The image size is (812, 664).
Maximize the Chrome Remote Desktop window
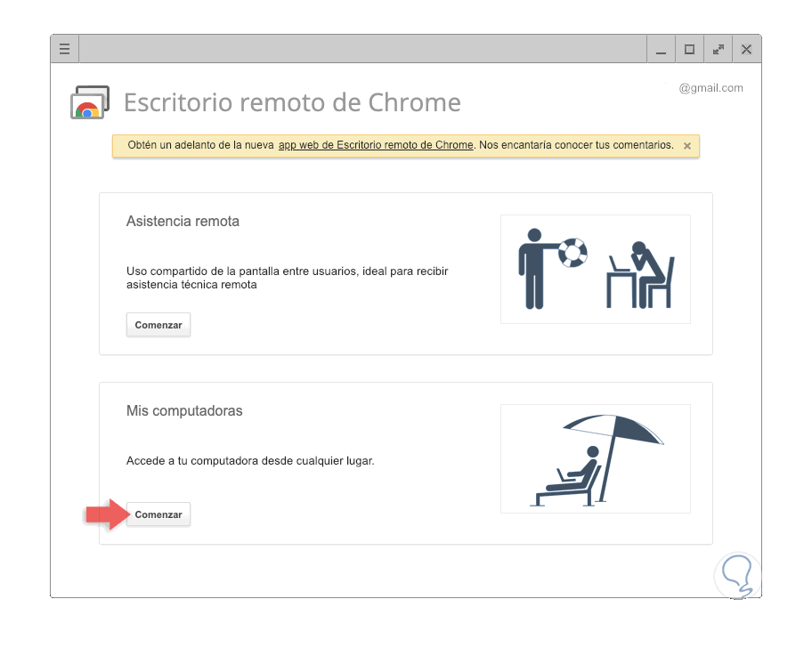689,49
